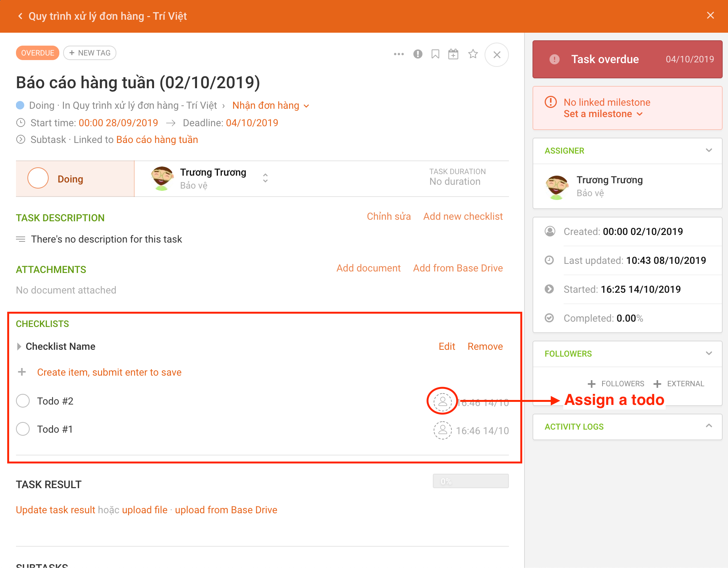Check the Todo #2 checkbox
The width and height of the screenshot is (728, 568).
coord(23,401)
